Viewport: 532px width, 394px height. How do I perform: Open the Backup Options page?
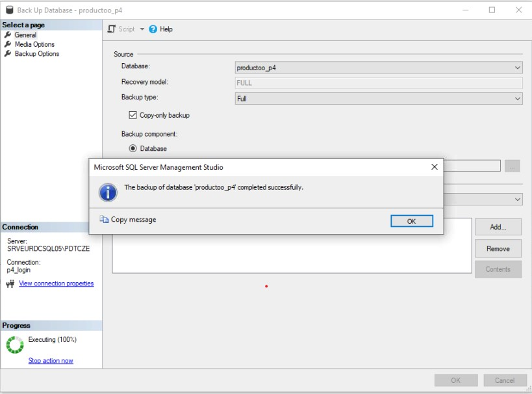tap(36, 54)
